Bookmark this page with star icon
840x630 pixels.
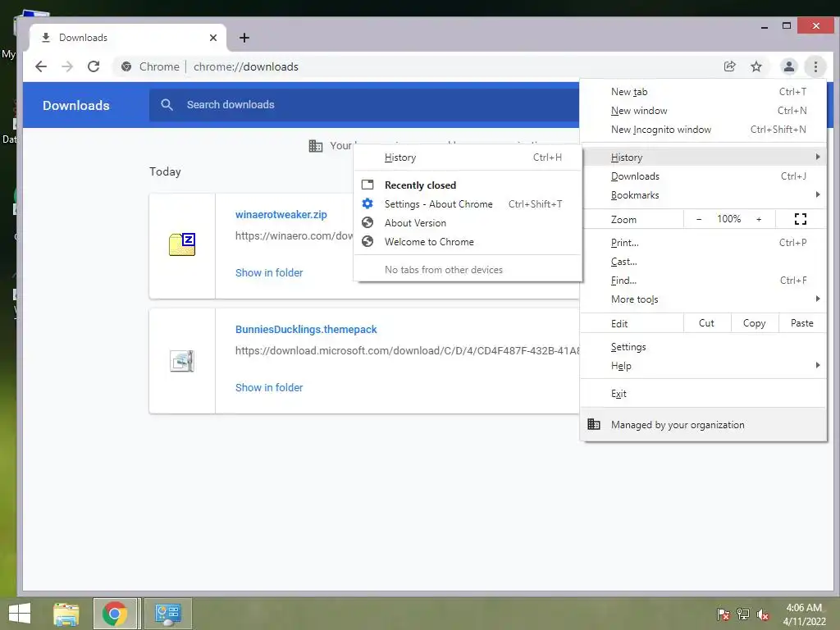[756, 66]
